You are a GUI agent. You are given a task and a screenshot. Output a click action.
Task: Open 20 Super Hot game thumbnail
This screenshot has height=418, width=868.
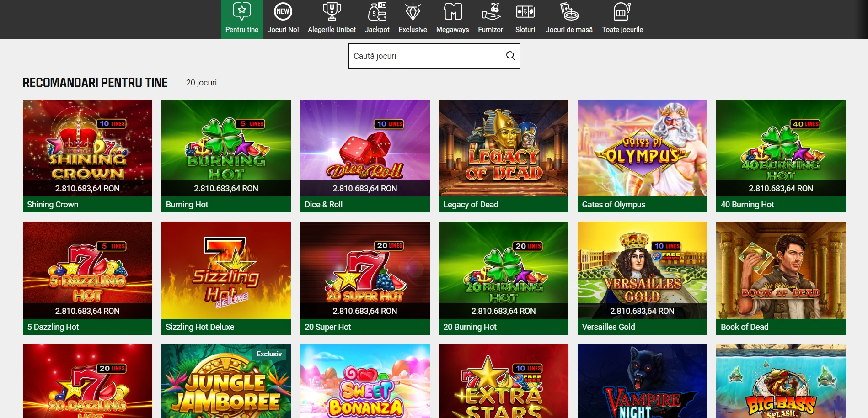point(365,270)
